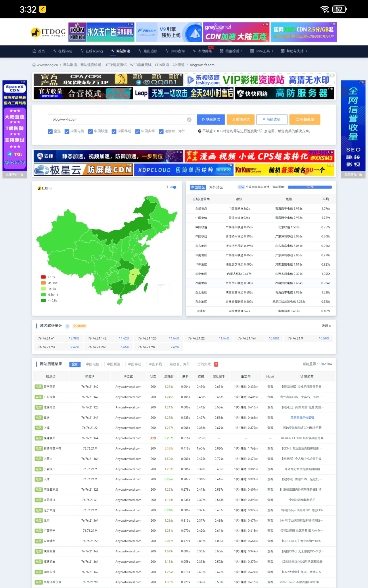
Task: Toggle the map animation switch
Action: coord(173,187)
